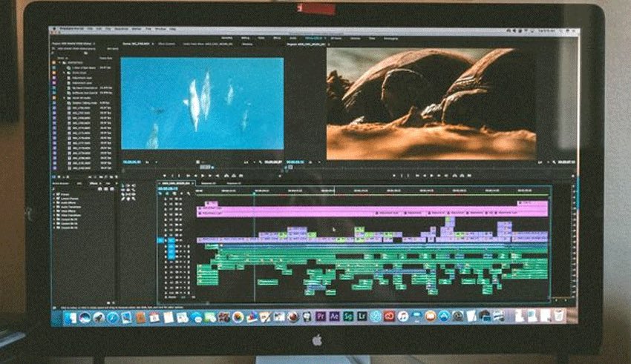Open iTunes music note icon in Dock

pyautogui.click(x=403, y=317)
